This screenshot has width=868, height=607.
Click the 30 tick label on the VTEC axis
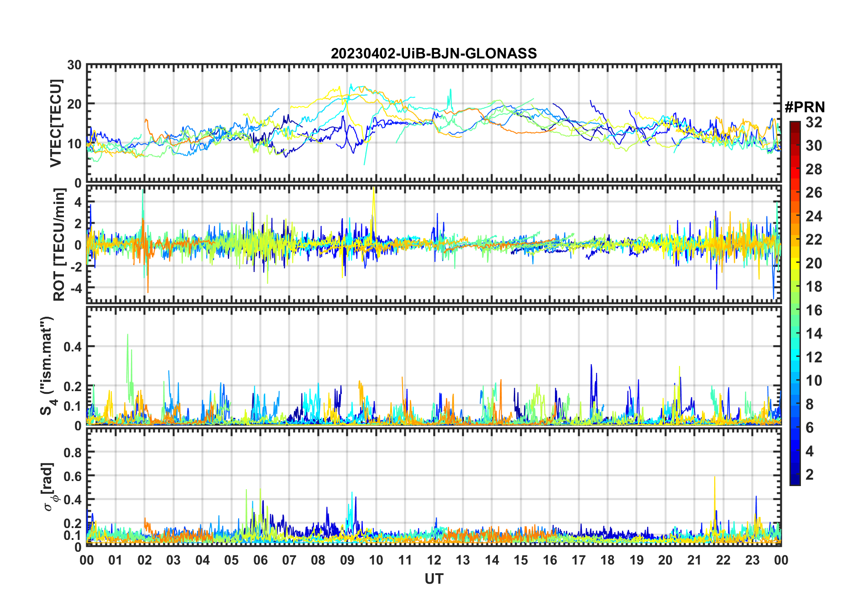point(74,65)
